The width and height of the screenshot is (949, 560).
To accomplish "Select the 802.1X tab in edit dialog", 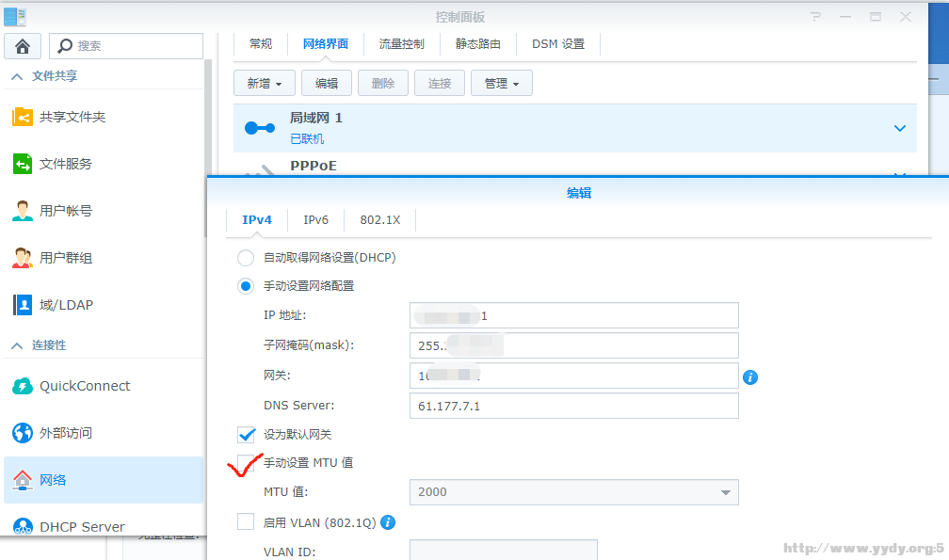I will click(380, 220).
